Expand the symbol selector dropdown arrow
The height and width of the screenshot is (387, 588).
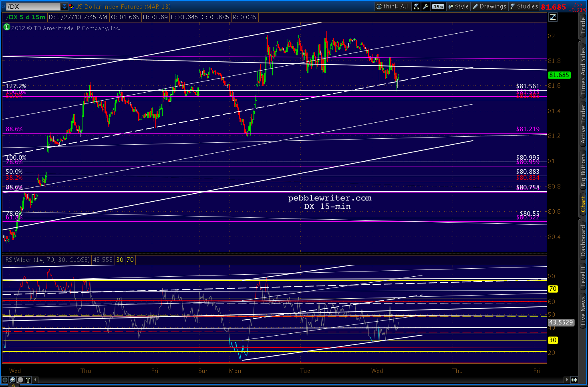(x=64, y=6)
